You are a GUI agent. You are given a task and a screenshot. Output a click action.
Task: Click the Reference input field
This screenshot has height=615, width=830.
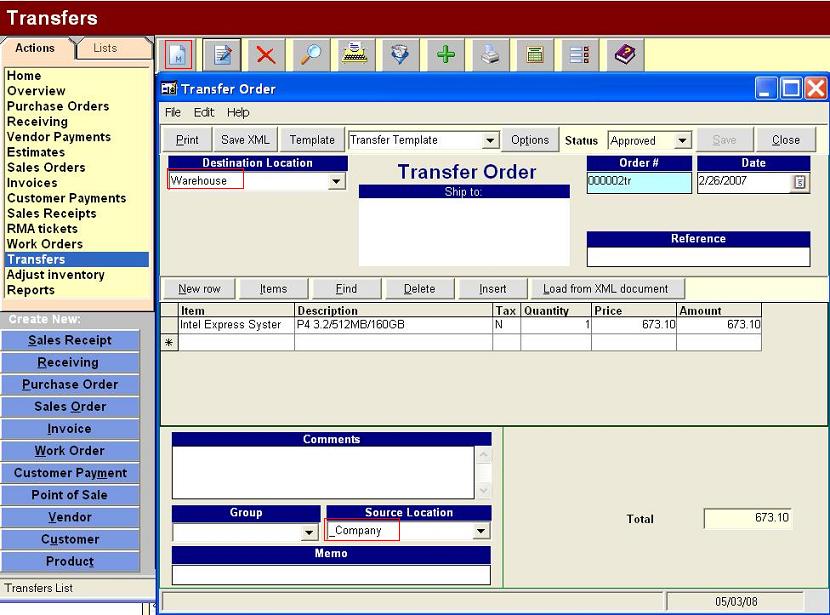(x=698, y=257)
